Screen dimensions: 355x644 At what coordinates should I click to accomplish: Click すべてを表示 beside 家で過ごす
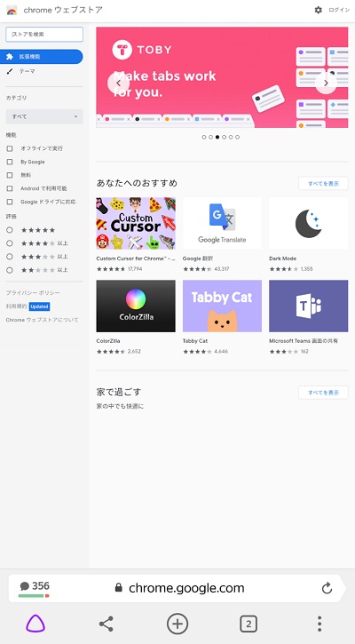pos(323,393)
